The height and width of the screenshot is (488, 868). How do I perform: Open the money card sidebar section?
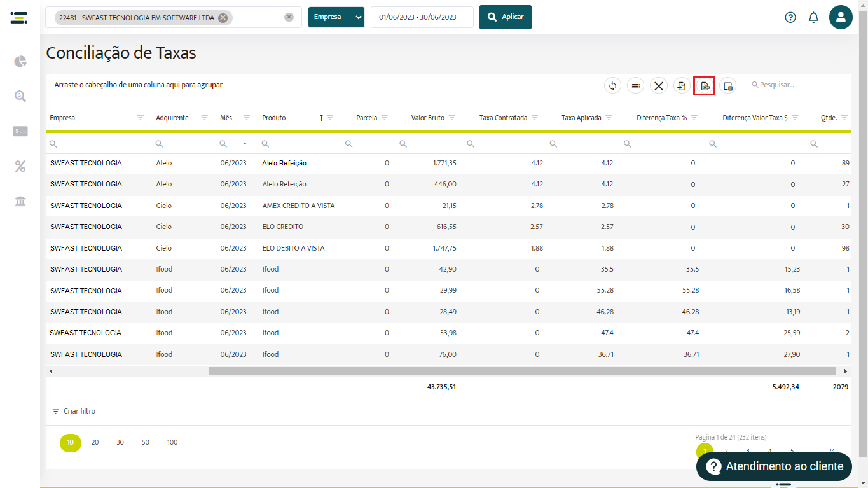coord(20,131)
